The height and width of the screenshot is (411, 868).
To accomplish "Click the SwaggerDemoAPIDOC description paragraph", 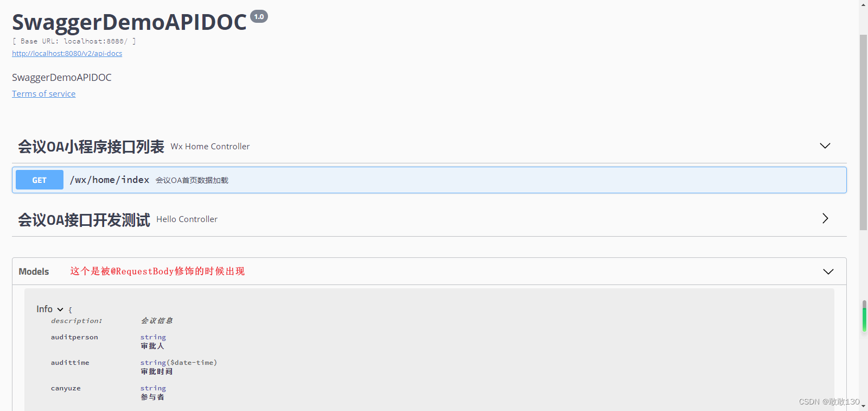I will coord(62,78).
